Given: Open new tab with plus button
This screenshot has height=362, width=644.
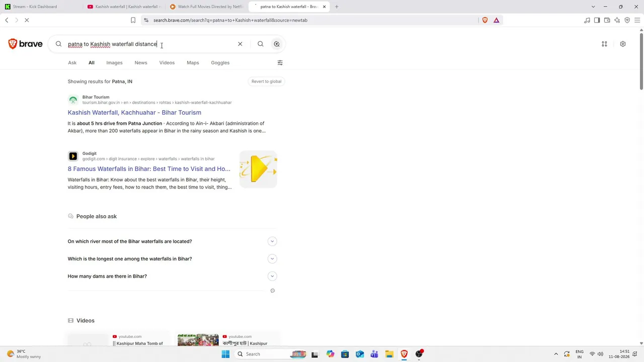Looking at the screenshot, I should 337,7.
